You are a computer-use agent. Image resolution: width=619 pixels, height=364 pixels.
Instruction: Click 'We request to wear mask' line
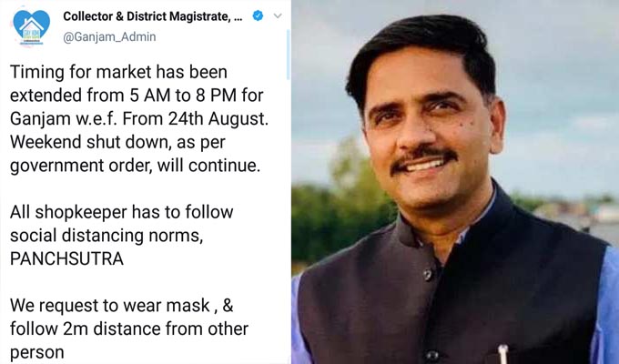click(110, 306)
